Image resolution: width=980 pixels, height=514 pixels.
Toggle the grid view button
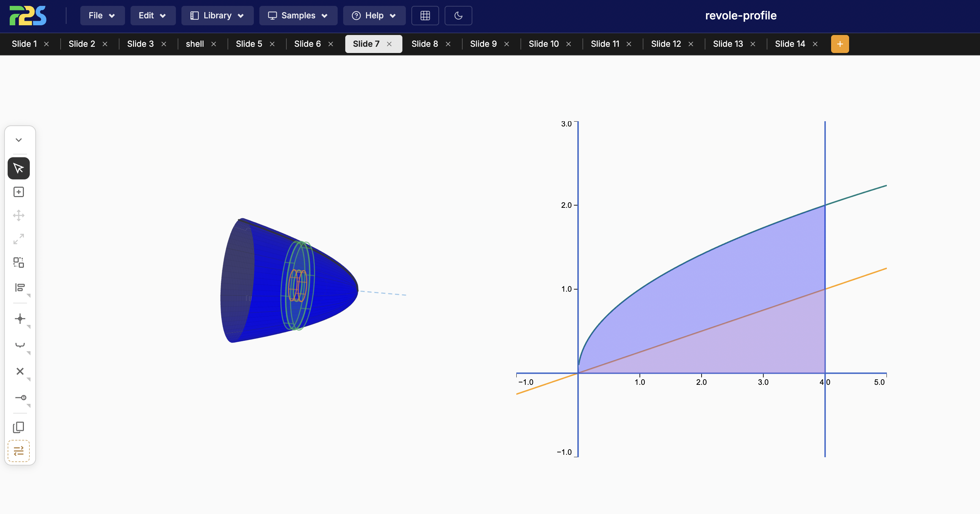click(425, 16)
